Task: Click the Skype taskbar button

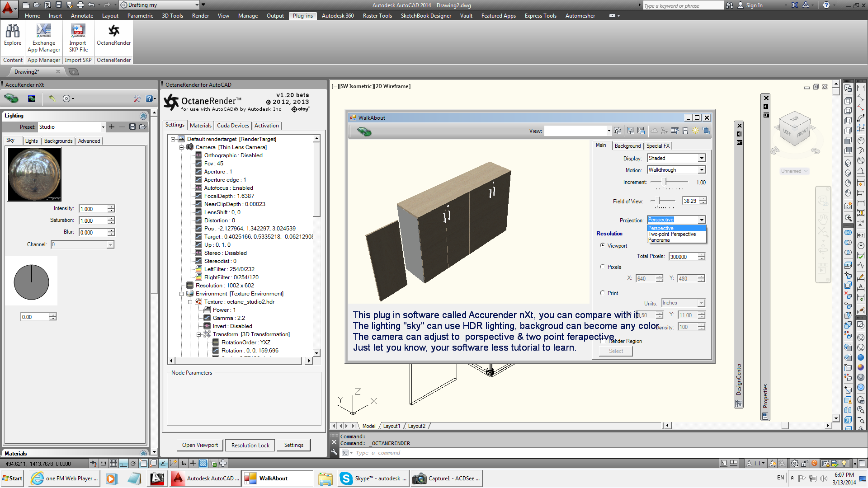Action: tap(373, 479)
